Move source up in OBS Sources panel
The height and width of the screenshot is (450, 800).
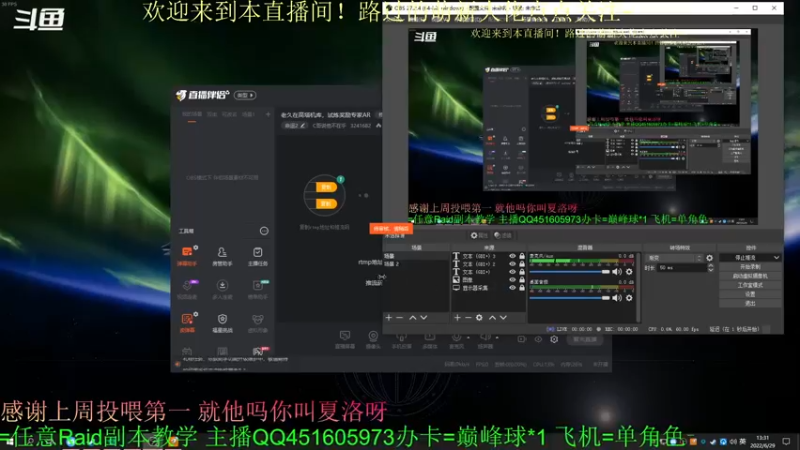tap(492, 317)
